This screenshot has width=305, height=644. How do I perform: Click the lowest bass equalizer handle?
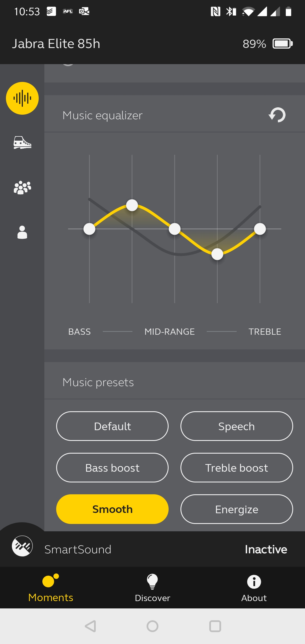(90, 229)
